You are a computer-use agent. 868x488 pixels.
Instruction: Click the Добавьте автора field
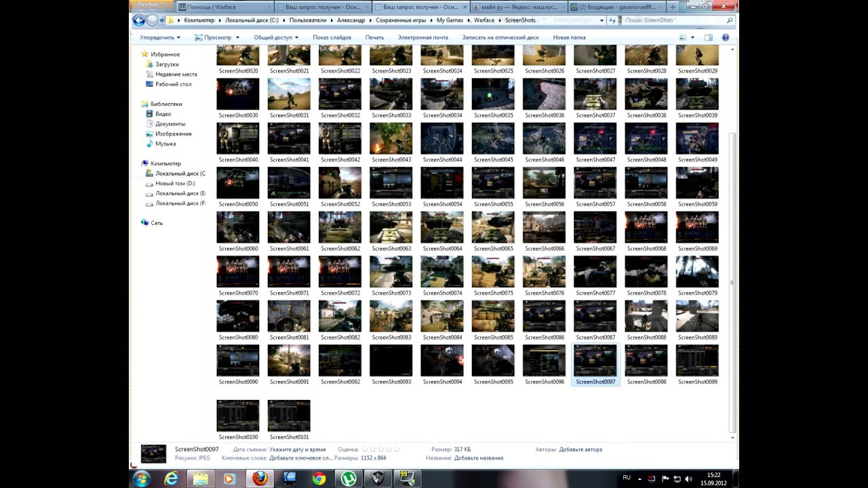click(x=580, y=449)
